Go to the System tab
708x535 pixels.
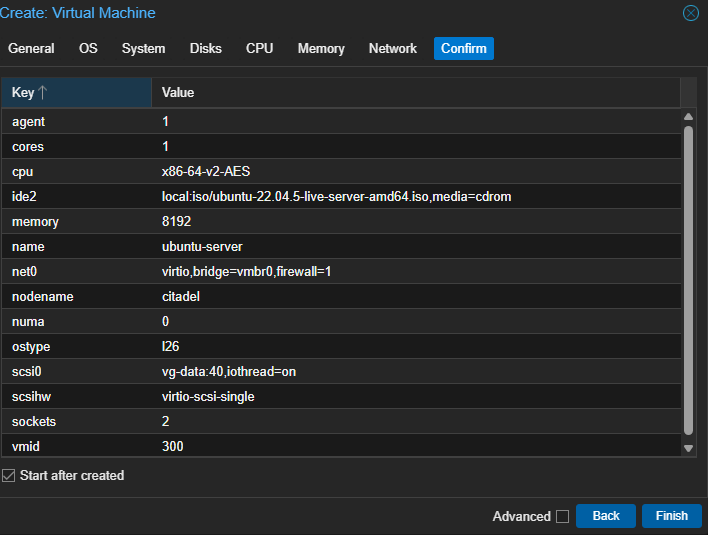click(x=143, y=48)
